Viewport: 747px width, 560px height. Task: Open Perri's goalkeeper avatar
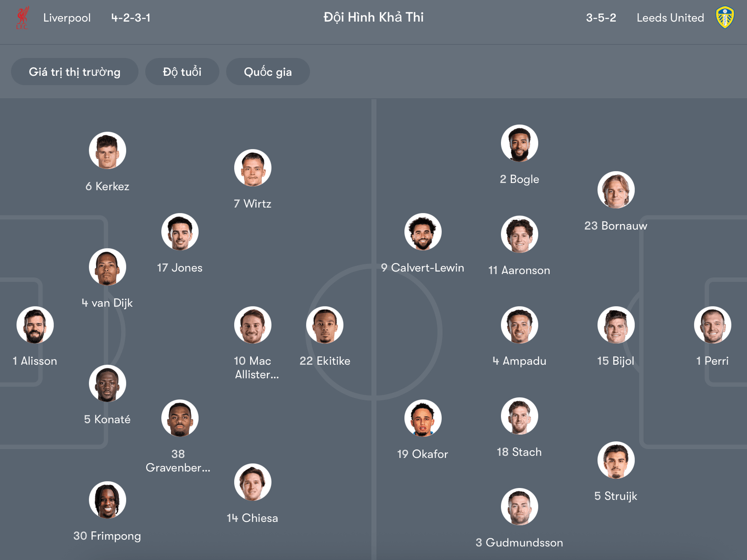713,324
